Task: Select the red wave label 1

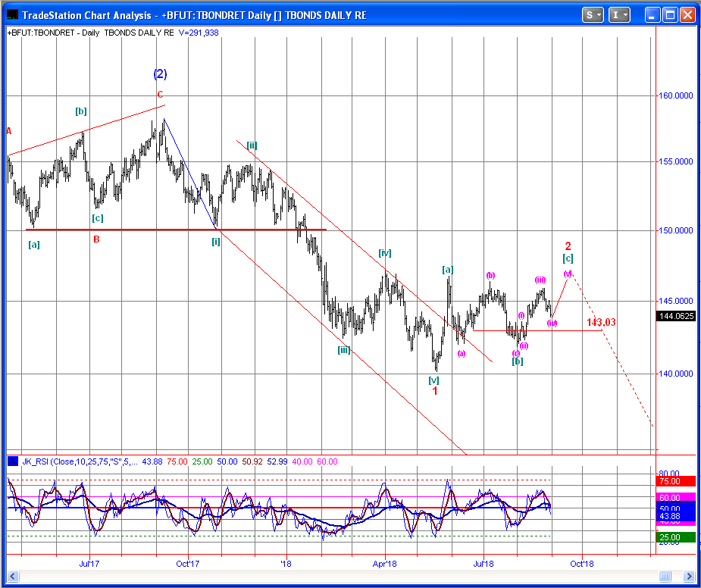Action: pyautogui.click(x=435, y=391)
